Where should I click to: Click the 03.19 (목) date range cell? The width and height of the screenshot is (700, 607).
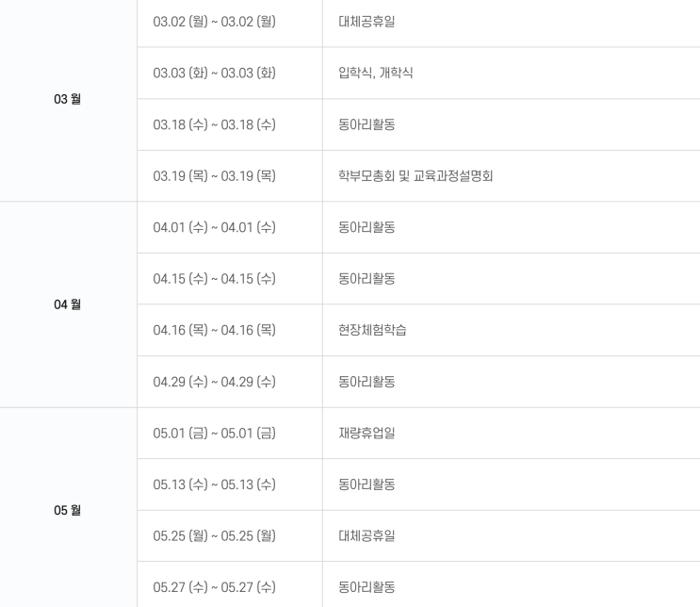[x=214, y=175]
